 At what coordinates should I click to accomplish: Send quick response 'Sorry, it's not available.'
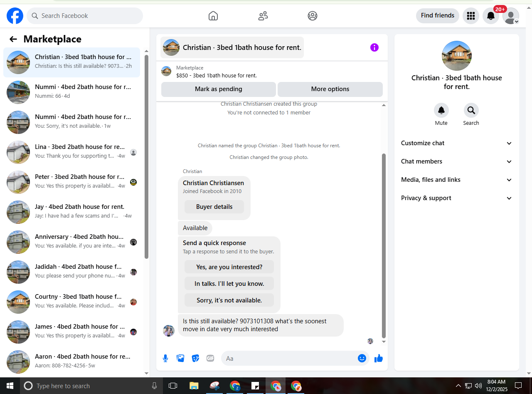(229, 300)
